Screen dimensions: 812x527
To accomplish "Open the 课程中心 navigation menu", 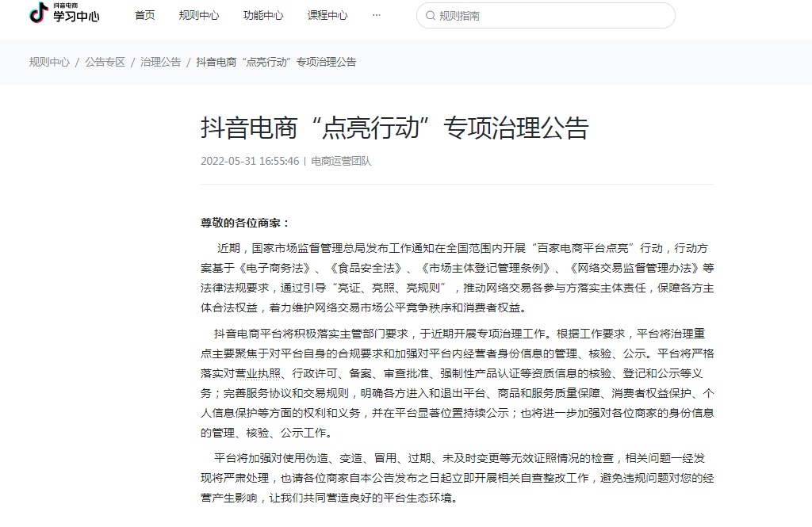I will pyautogui.click(x=327, y=16).
